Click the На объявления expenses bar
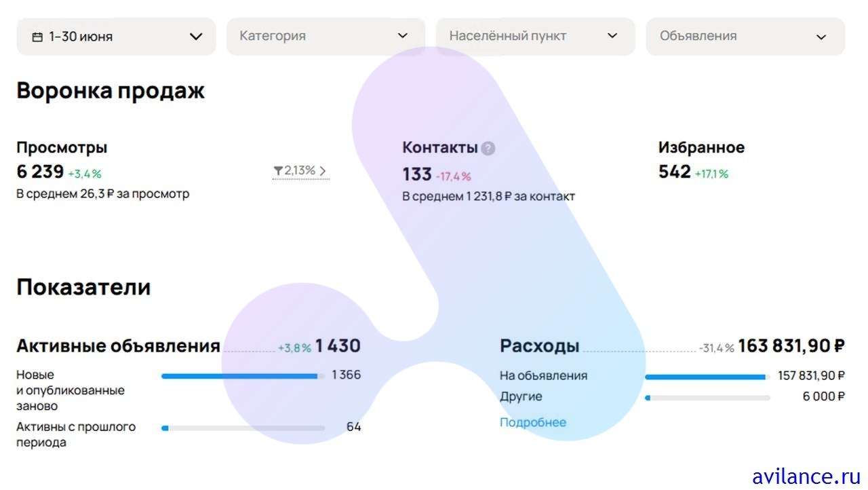Image resolution: width=868 pixels, height=490 pixels. point(707,376)
